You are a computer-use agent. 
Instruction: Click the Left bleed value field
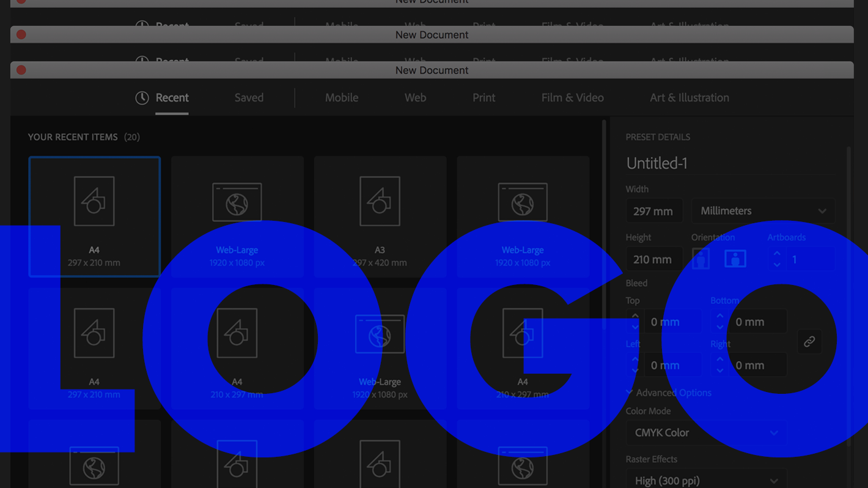(673, 365)
